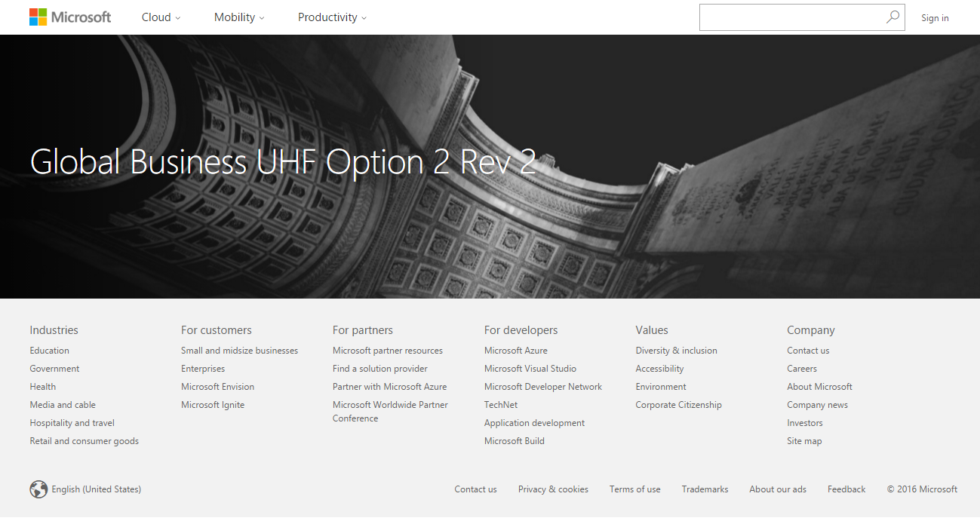The image size is (980, 521).
Task: Open the Microsoft Developer Network link
Action: click(543, 387)
